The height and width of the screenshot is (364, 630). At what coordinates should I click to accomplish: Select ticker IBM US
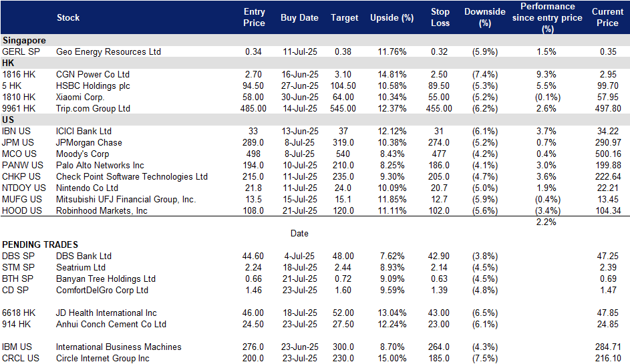[17, 347]
